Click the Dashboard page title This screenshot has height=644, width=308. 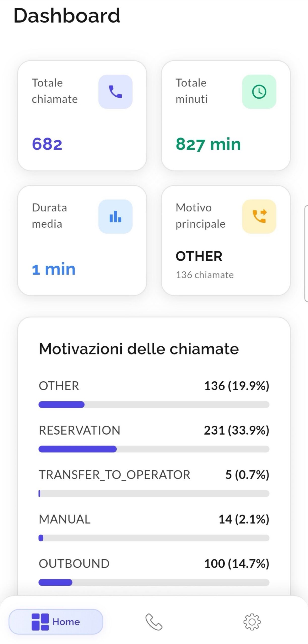pyautogui.click(x=67, y=16)
